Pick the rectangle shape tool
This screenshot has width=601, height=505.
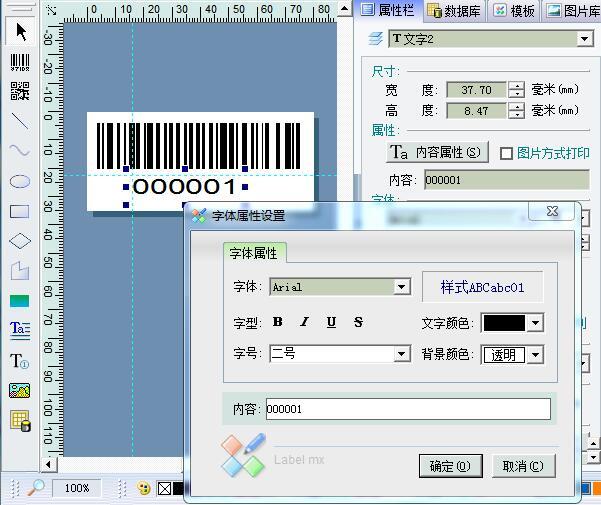(20, 211)
